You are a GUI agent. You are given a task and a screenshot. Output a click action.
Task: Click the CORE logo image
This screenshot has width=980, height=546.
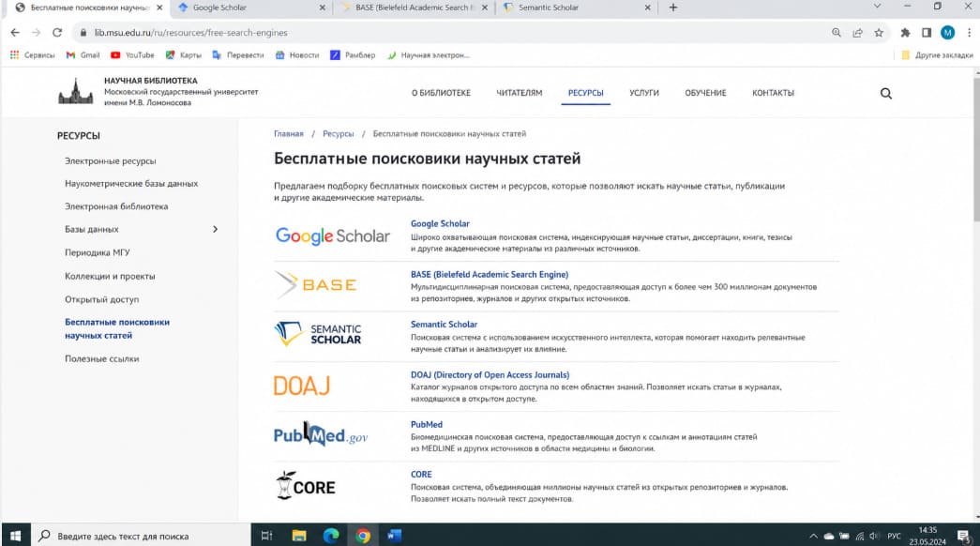point(306,485)
